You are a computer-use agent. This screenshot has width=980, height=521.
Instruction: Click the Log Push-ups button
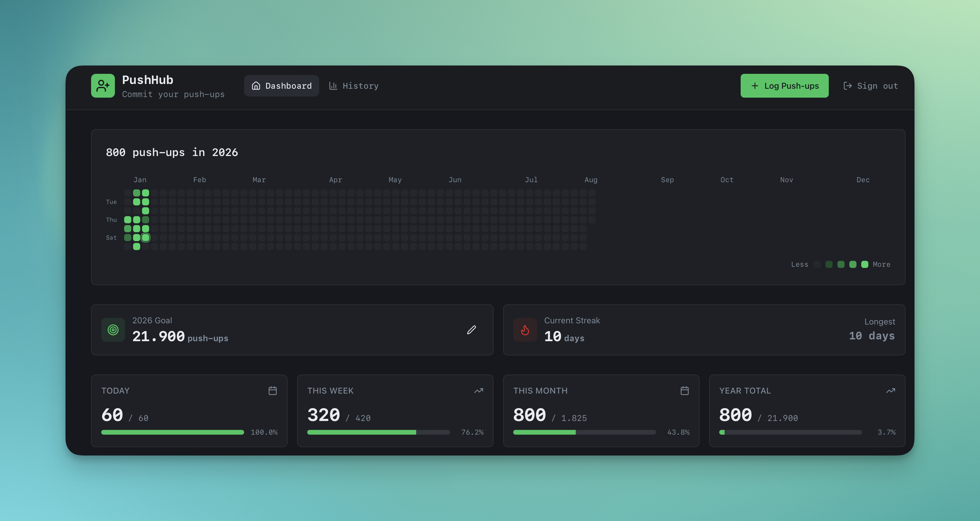tap(784, 86)
